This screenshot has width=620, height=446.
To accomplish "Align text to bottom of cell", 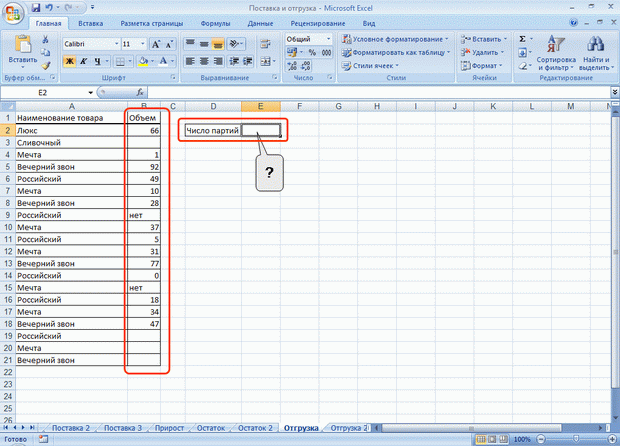I will 217,43.
